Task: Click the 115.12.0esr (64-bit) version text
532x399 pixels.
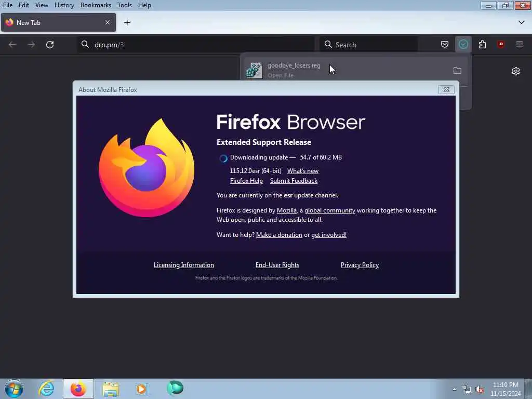Action: 256,171
